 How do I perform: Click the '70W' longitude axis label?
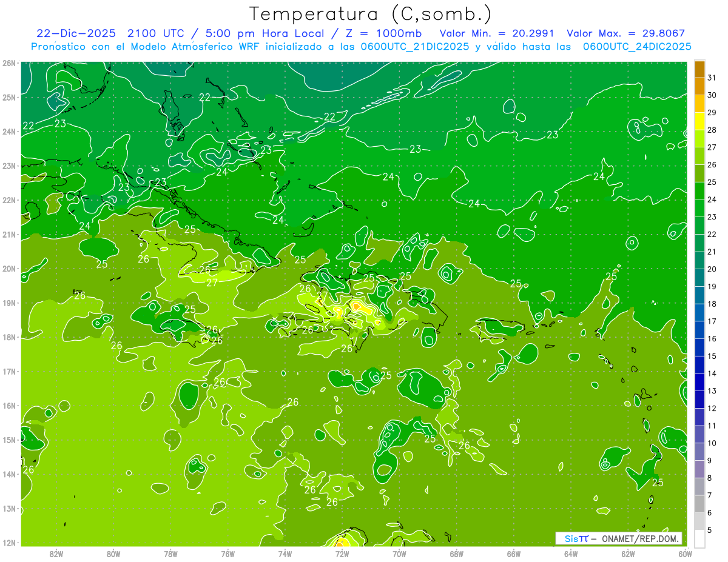click(x=399, y=554)
